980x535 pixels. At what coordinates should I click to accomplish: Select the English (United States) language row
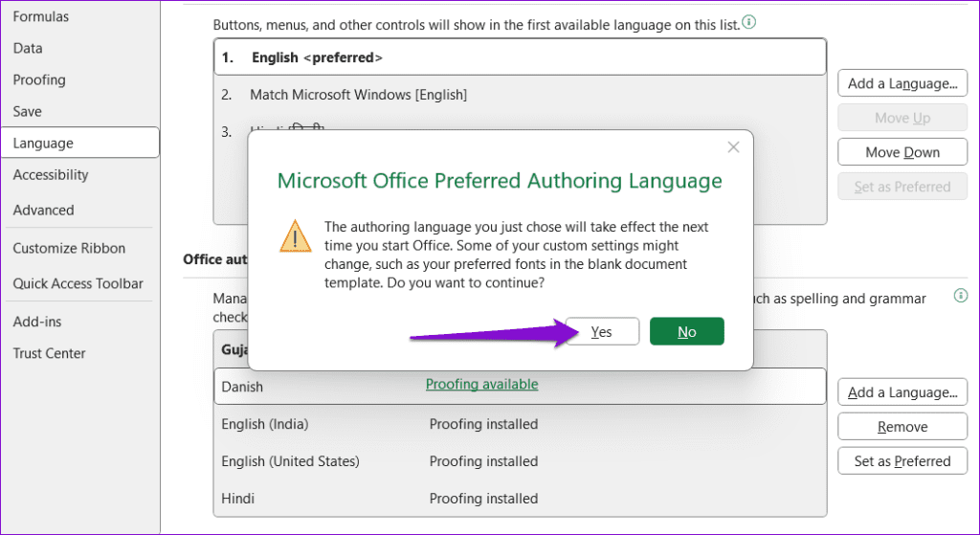520,461
